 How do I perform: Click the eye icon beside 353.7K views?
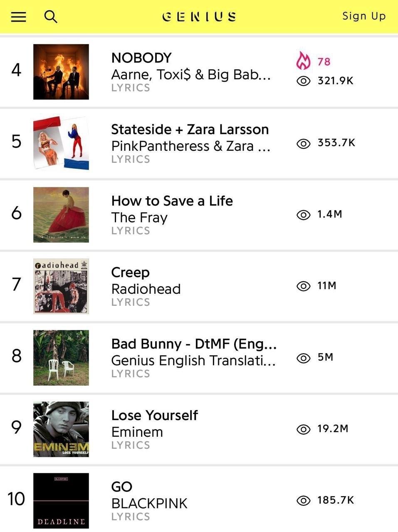coord(303,143)
